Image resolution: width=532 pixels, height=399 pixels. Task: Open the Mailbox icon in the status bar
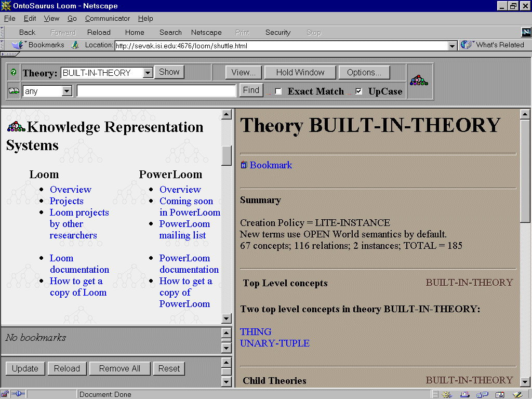coord(465,394)
